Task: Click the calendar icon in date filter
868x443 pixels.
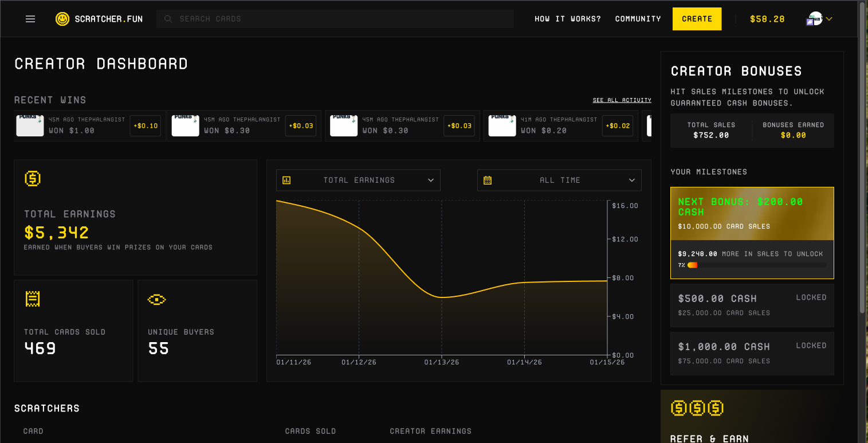Action: (x=488, y=180)
